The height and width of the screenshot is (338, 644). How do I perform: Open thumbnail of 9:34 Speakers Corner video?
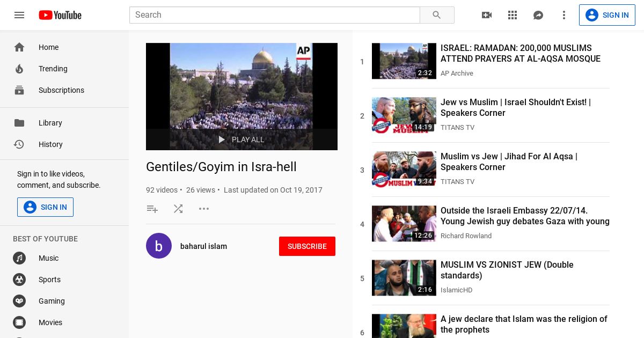(404, 170)
